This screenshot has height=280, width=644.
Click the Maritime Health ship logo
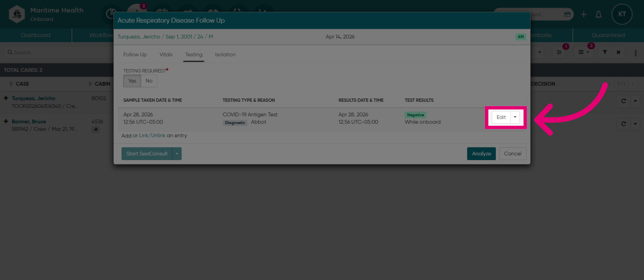point(17,14)
